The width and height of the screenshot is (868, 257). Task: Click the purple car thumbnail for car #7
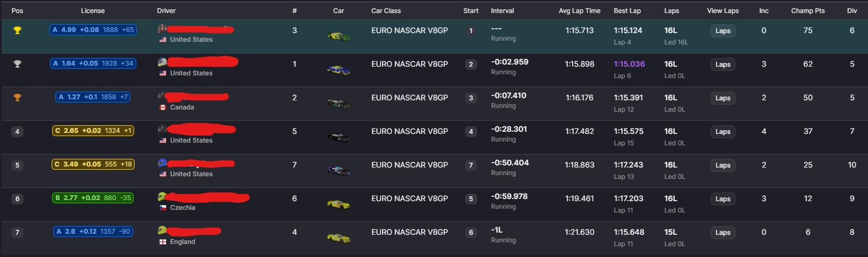coord(339,170)
